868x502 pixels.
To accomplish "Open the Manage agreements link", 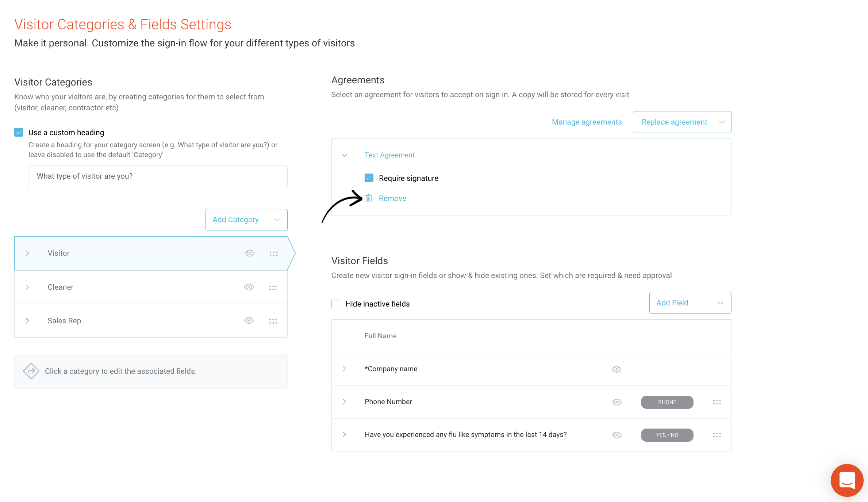I will click(x=587, y=122).
